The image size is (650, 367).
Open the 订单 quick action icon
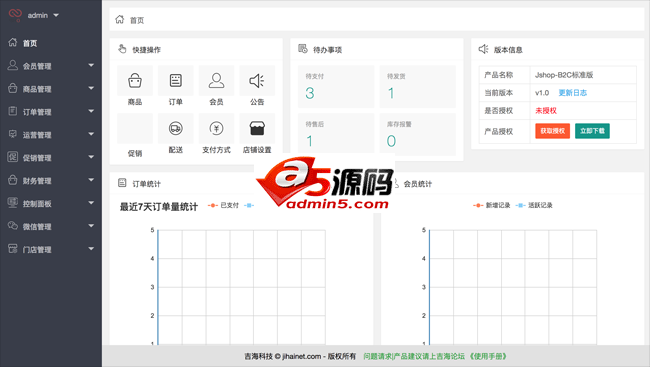[176, 80]
